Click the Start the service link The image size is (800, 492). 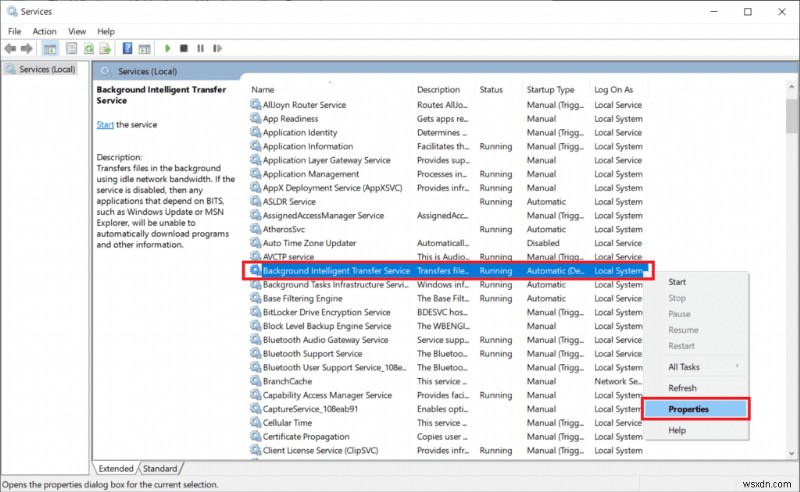coord(105,125)
